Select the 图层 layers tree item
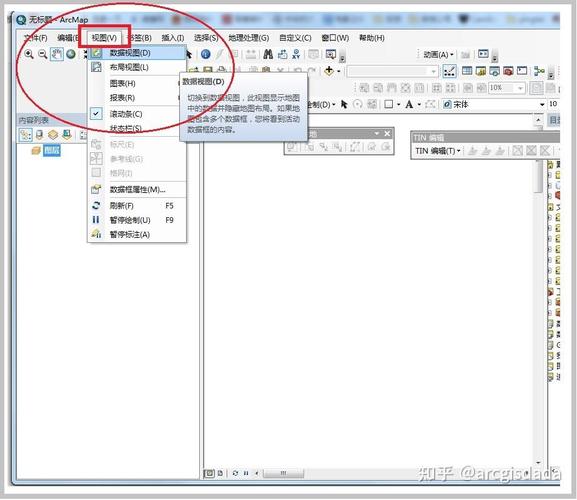This screenshot has height=500, width=577. coord(52,150)
